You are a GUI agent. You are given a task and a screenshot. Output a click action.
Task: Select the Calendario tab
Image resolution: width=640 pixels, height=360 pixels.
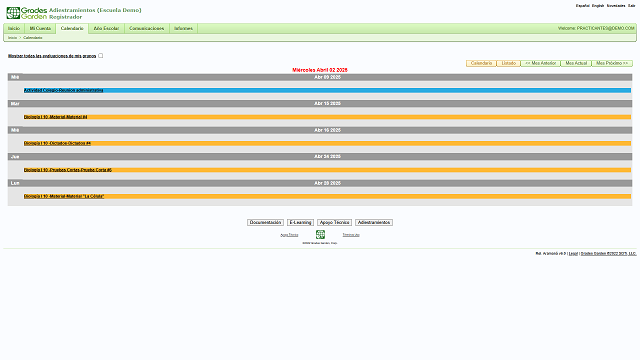[x=72, y=28]
